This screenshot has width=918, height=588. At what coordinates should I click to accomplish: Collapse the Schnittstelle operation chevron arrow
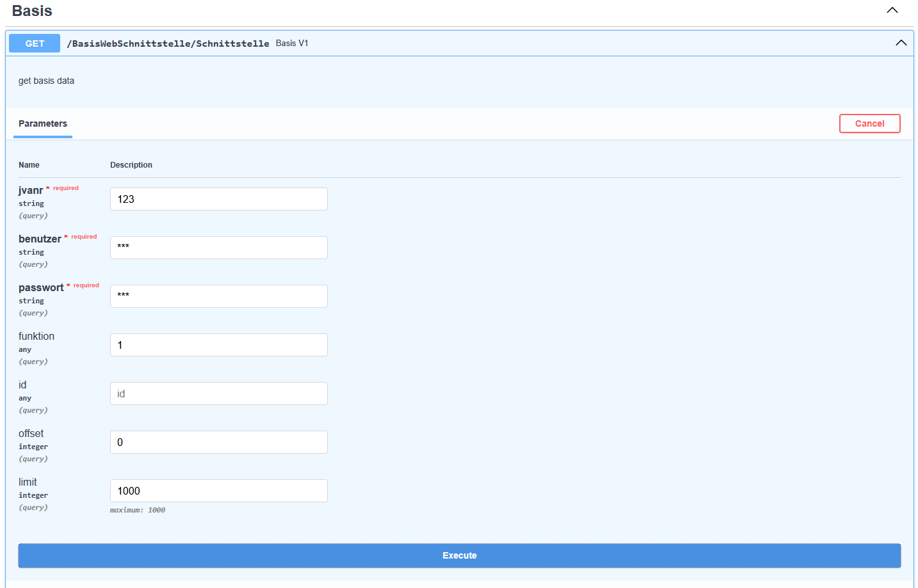(901, 43)
